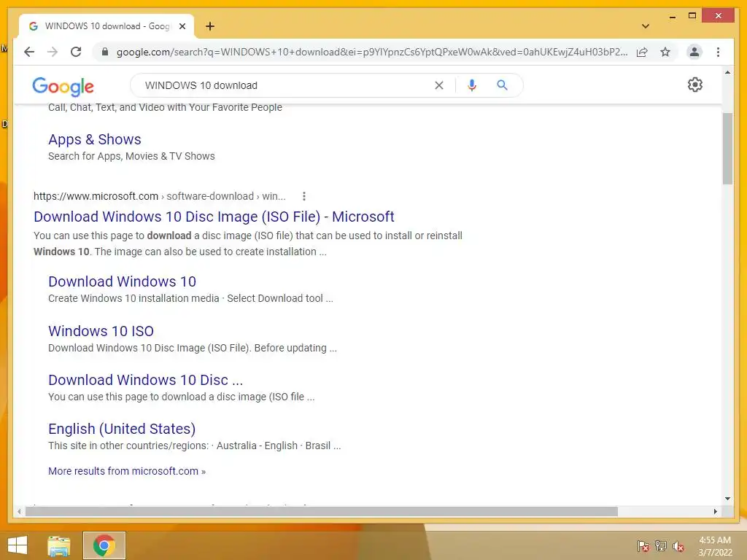Go back to the previous page
Viewport: 747px width, 560px height.
29,52
